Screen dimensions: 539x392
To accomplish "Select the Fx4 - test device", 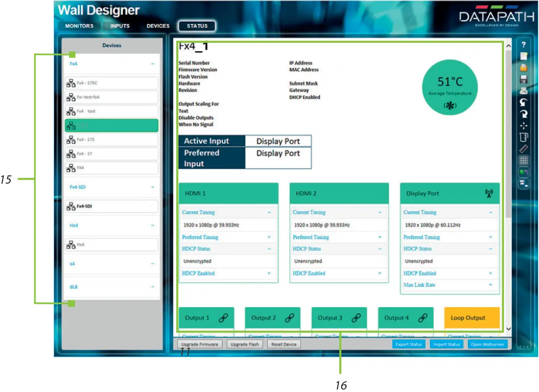I will point(112,111).
